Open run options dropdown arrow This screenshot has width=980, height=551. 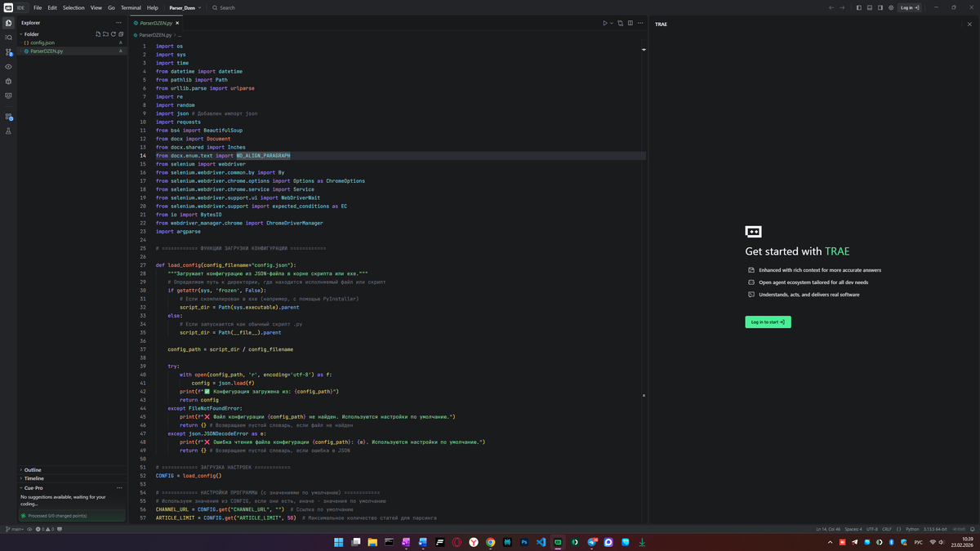pos(612,23)
